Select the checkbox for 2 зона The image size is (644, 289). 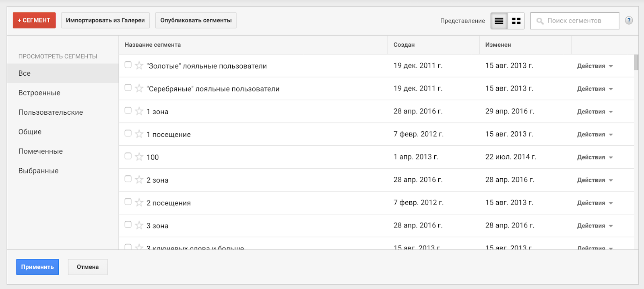click(x=128, y=179)
